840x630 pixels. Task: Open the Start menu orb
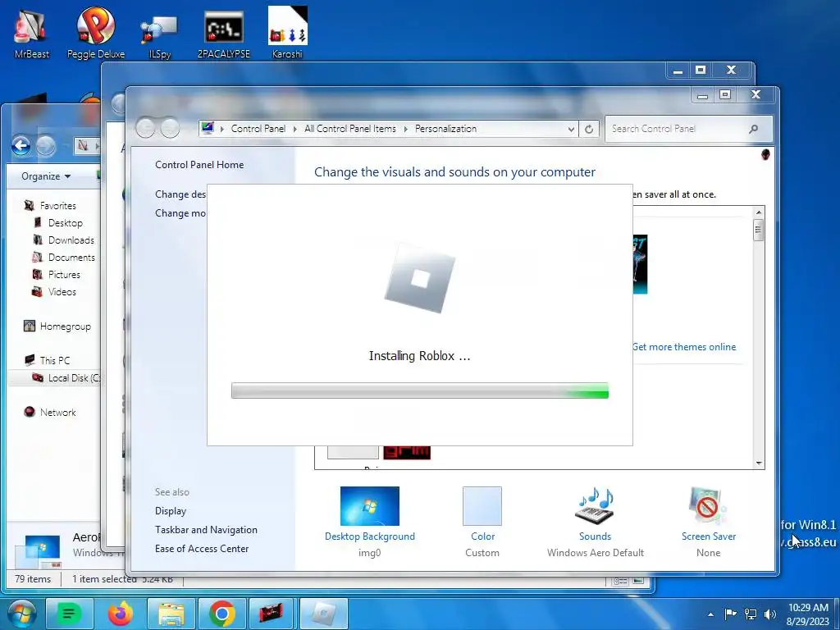(x=21, y=614)
